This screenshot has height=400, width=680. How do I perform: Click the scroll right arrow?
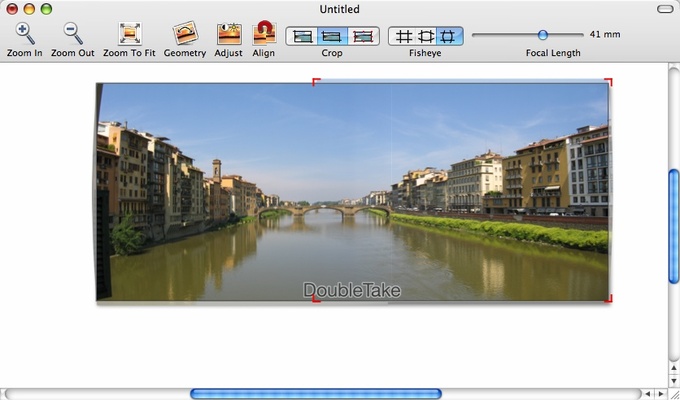[x=659, y=394]
